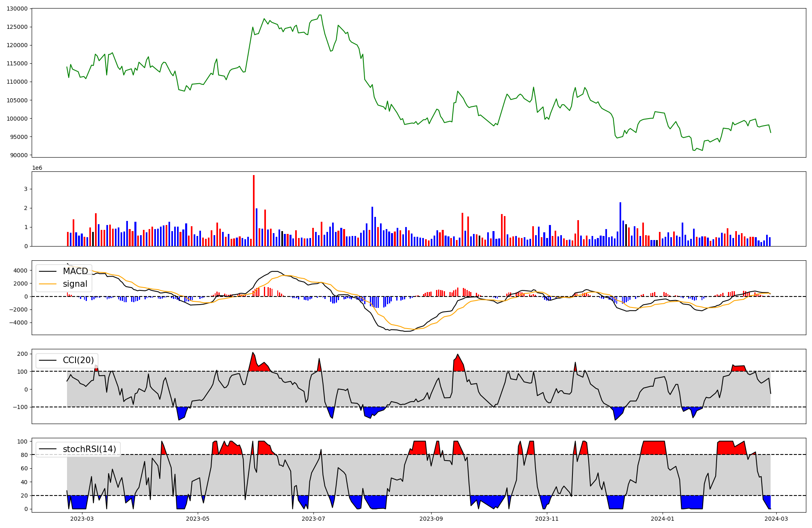This screenshot has width=812, height=528.
Task: Click the 130000 price axis tick label
Action: coord(17,9)
